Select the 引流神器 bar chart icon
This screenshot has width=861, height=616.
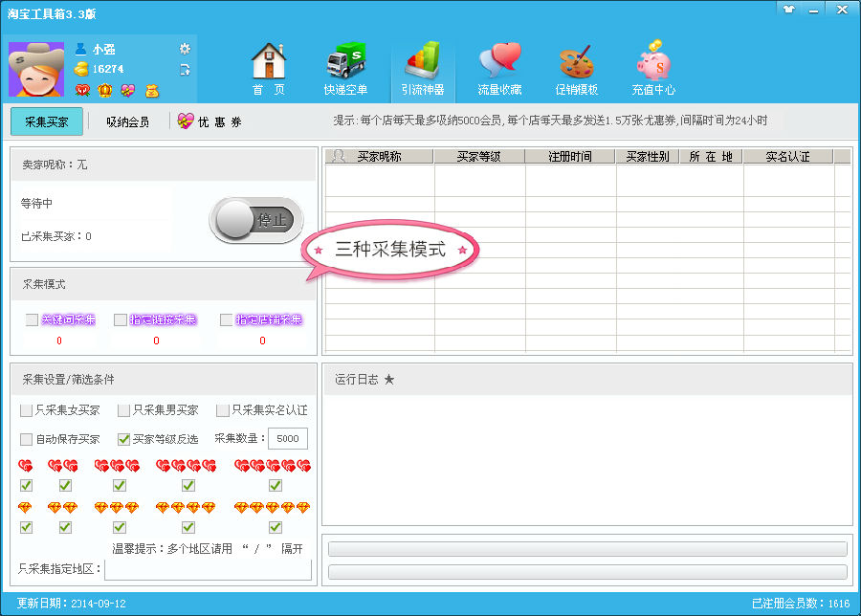423,68
